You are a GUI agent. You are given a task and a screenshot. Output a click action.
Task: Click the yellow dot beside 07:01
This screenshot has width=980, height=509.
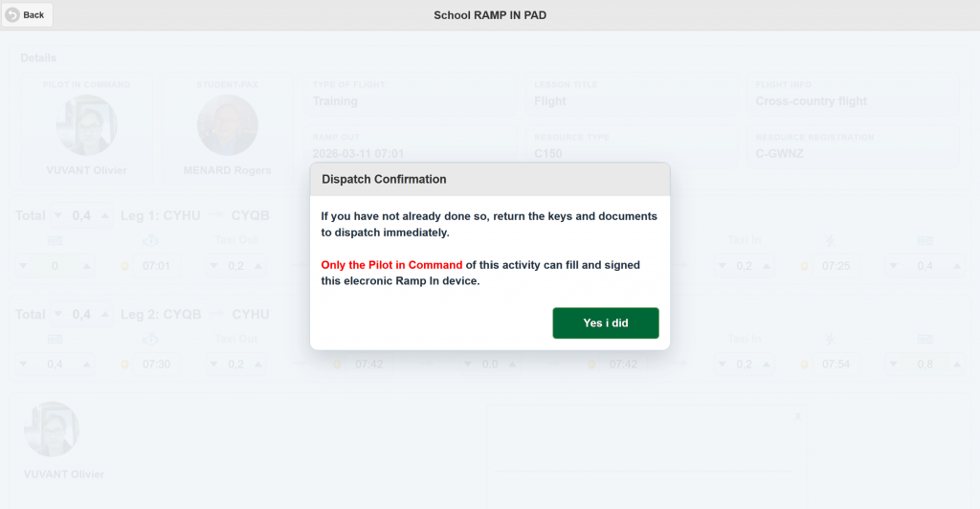(x=125, y=265)
